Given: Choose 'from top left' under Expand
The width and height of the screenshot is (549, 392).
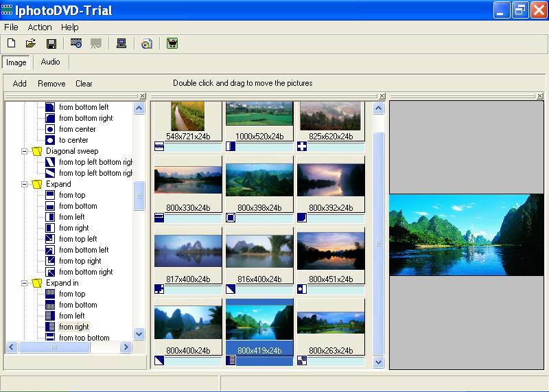Looking at the screenshot, I should click(x=78, y=239).
